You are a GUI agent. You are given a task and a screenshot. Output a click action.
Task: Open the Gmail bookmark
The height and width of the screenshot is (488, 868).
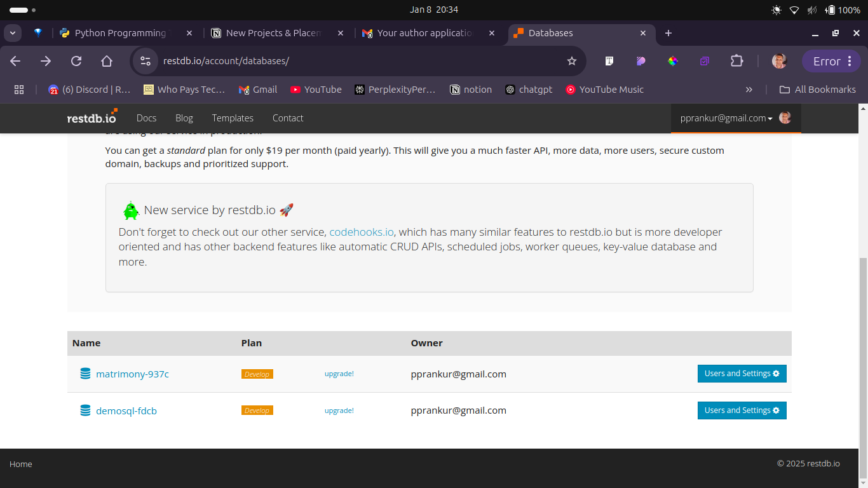(x=257, y=90)
